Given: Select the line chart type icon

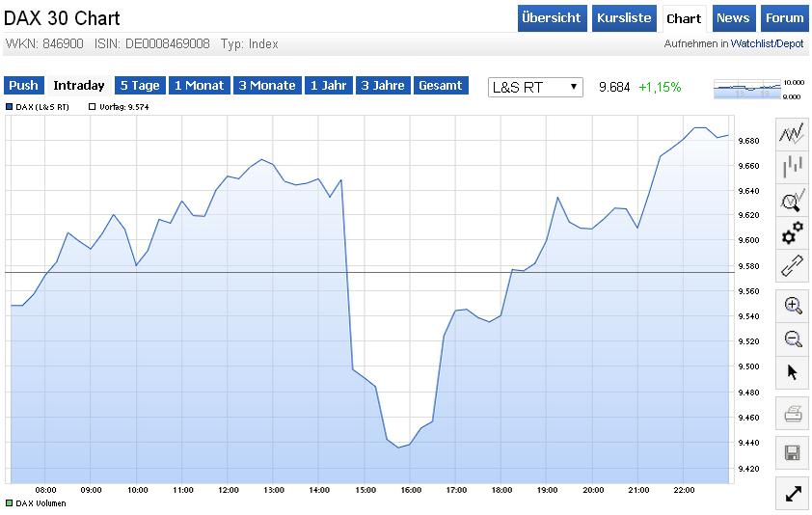Looking at the screenshot, I should 792,135.
